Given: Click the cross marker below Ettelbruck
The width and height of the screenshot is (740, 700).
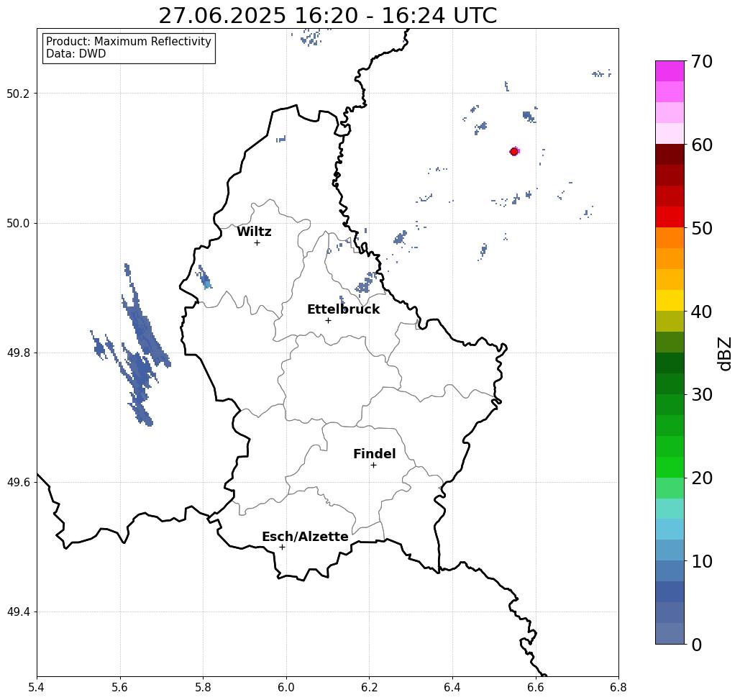Looking at the screenshot, I should pos(329,320).
